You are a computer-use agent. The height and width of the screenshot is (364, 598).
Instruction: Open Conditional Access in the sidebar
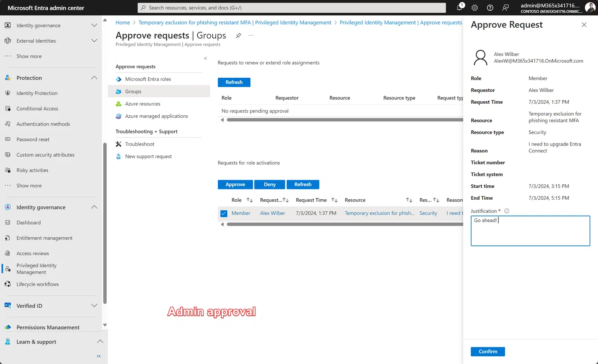coord(37,108)
